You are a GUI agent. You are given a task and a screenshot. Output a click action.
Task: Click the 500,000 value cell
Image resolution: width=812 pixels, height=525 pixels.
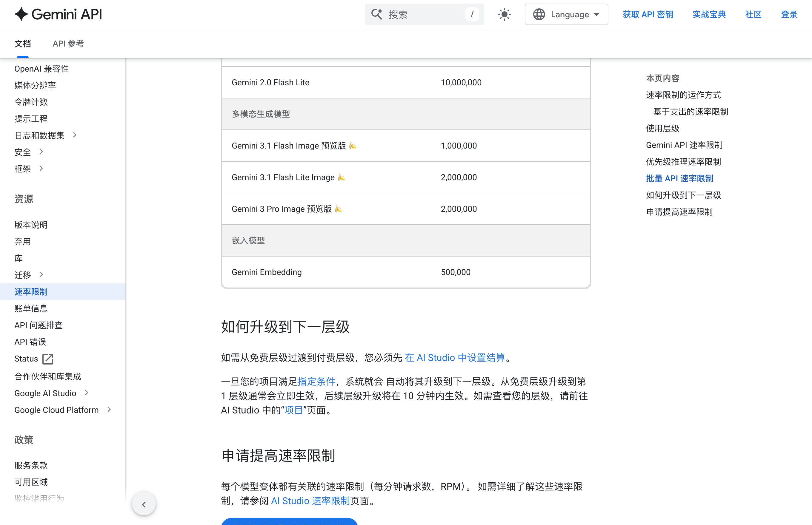pyautogui.click(x=510, y=272)
